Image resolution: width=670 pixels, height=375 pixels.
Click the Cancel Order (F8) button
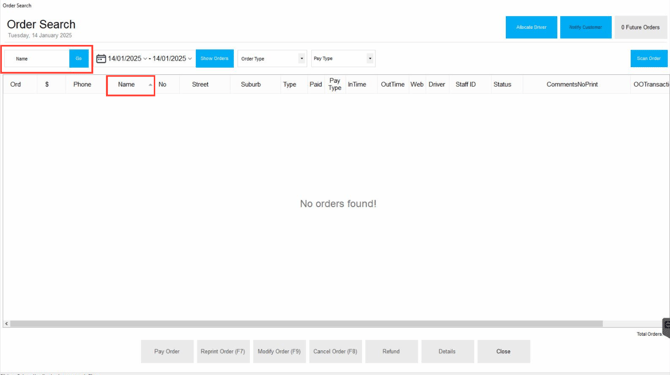335,352
